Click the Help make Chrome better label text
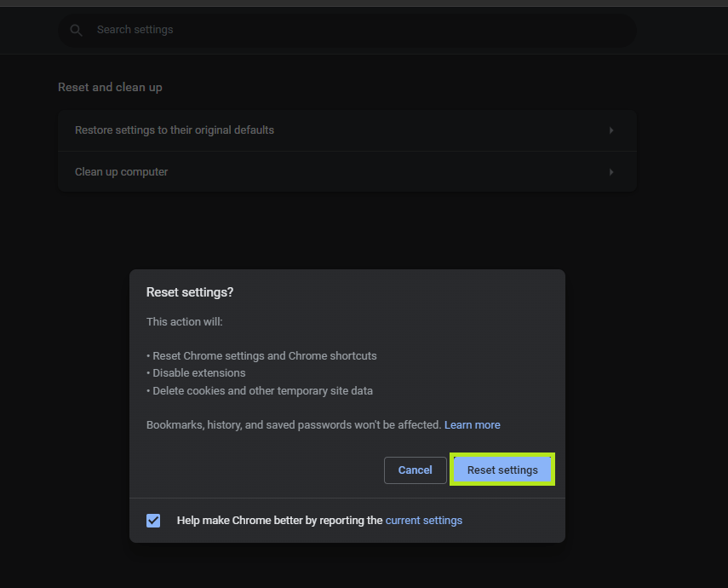The width and height of the screenshot is (728, 588). click(x=255, y=520)
